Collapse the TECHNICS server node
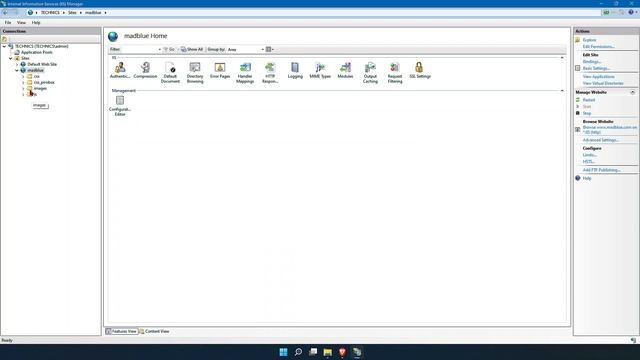 [x=4, y=46]
